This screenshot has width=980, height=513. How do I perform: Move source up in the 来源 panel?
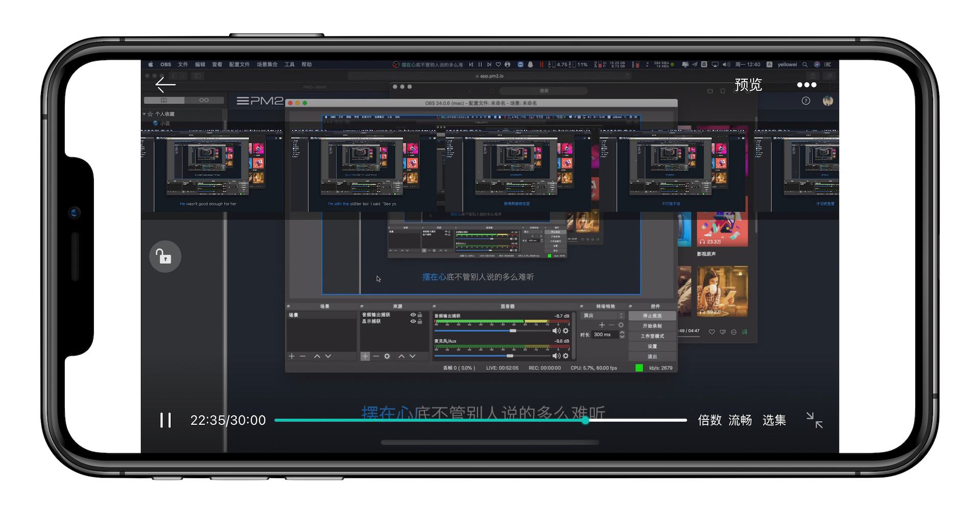tap(401, 356)
